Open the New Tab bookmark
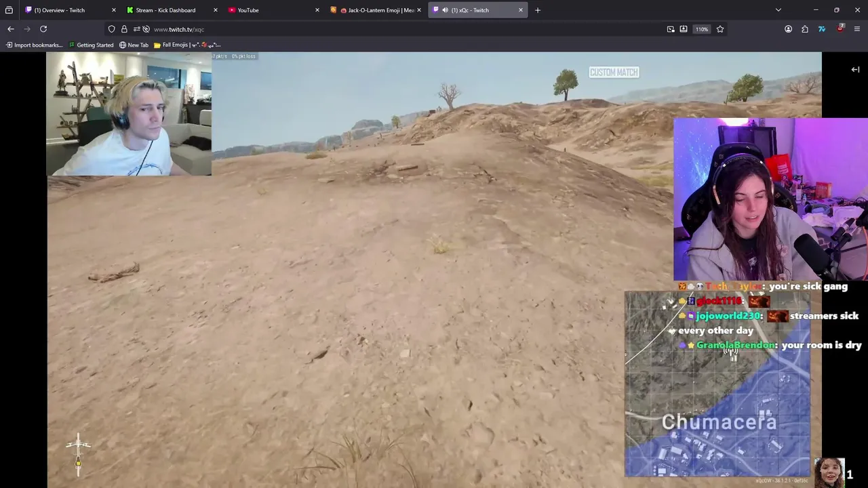868x488 pixels. pyautogui.click(x=134, y=45)
